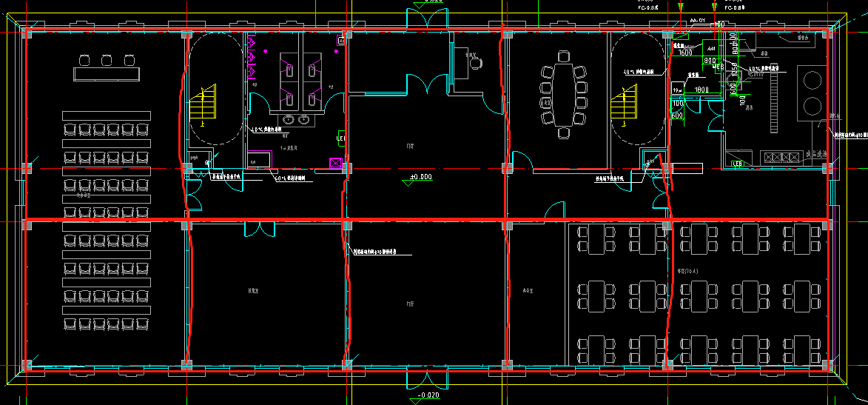The width and height of the screenshot is (868, 405).
Task: Click the AA-DY annotation label
Action: click(x=698, y=21)
